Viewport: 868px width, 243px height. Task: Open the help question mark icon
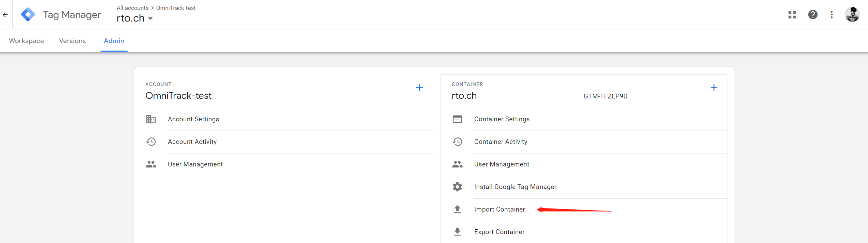pos(813,15)
